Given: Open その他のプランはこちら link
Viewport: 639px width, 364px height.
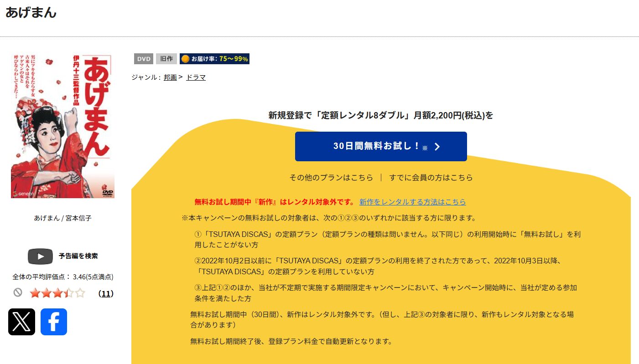Looking at the screenshot, I should tap(331, 178).
